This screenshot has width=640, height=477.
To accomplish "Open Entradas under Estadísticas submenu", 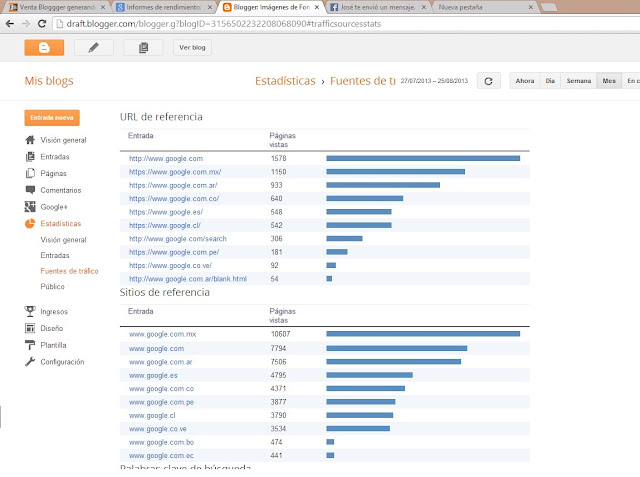I will 55,255.
